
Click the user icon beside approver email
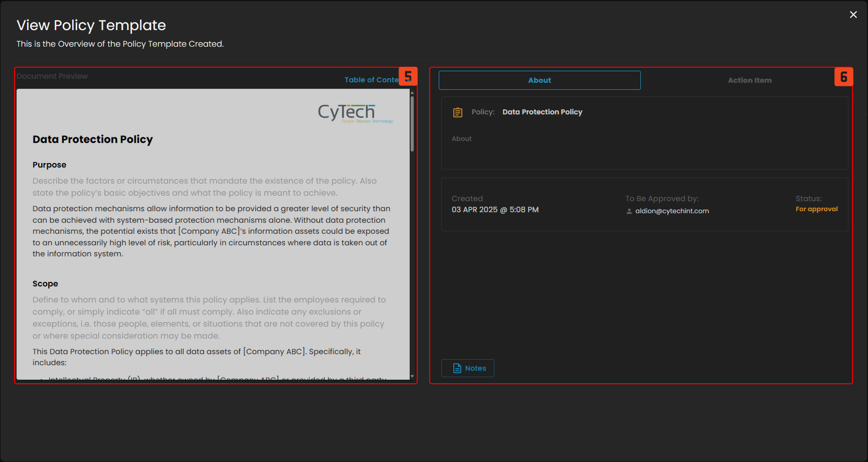pyautogui.click(x=629, y=211)
